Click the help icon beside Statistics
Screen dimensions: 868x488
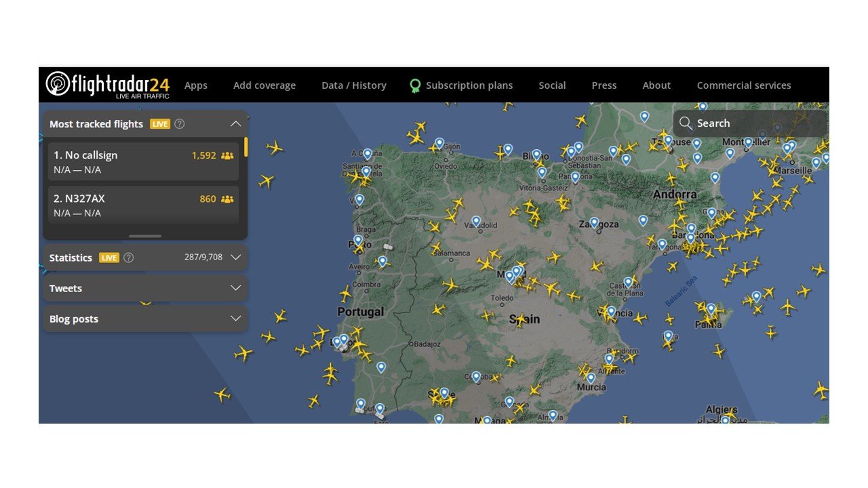point(128,258)
